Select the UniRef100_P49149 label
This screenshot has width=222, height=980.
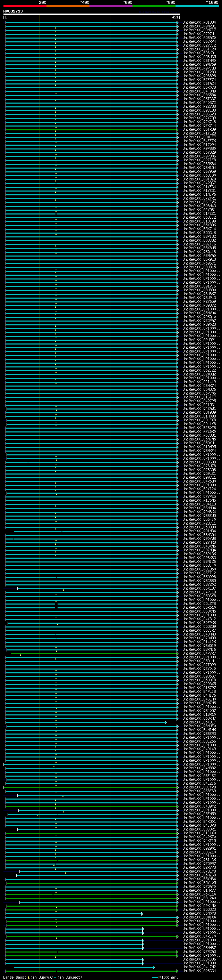click(199, 749)
